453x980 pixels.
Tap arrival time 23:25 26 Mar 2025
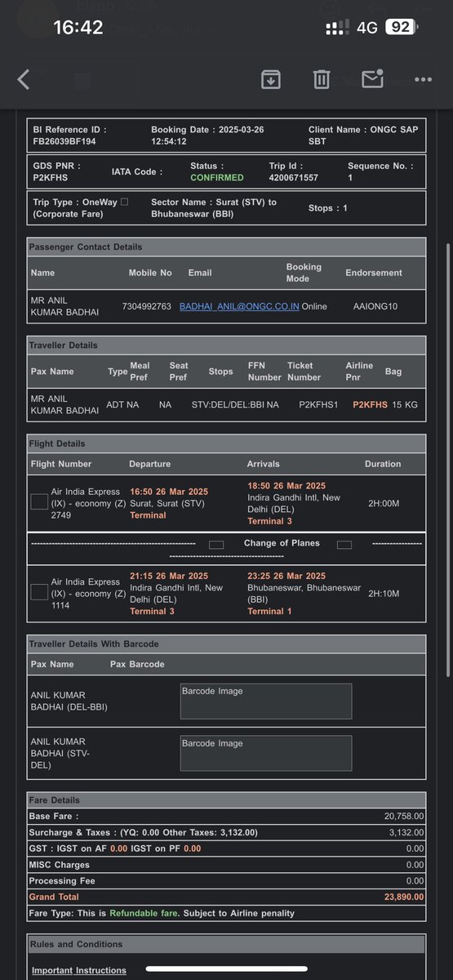click(286, 576)
